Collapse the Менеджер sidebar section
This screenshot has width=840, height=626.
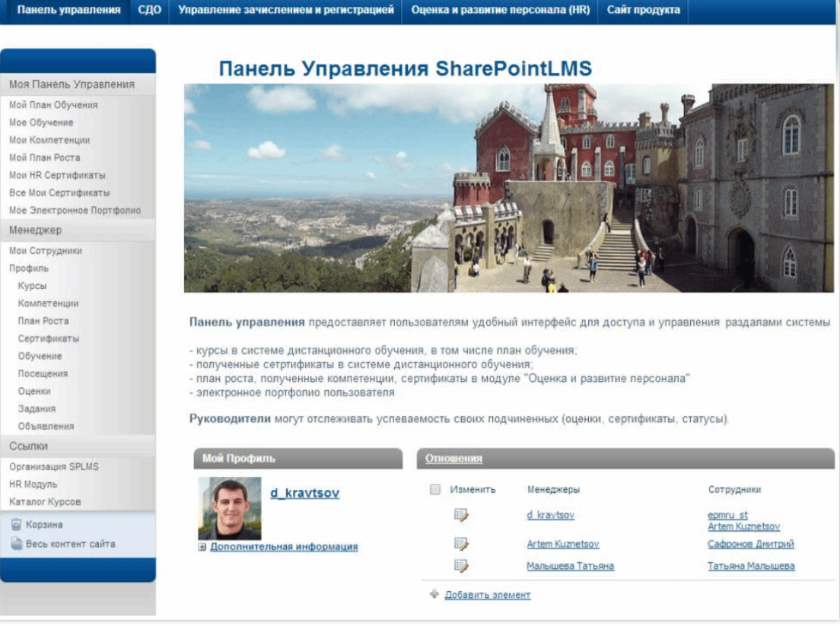click(x=36, y=230)
